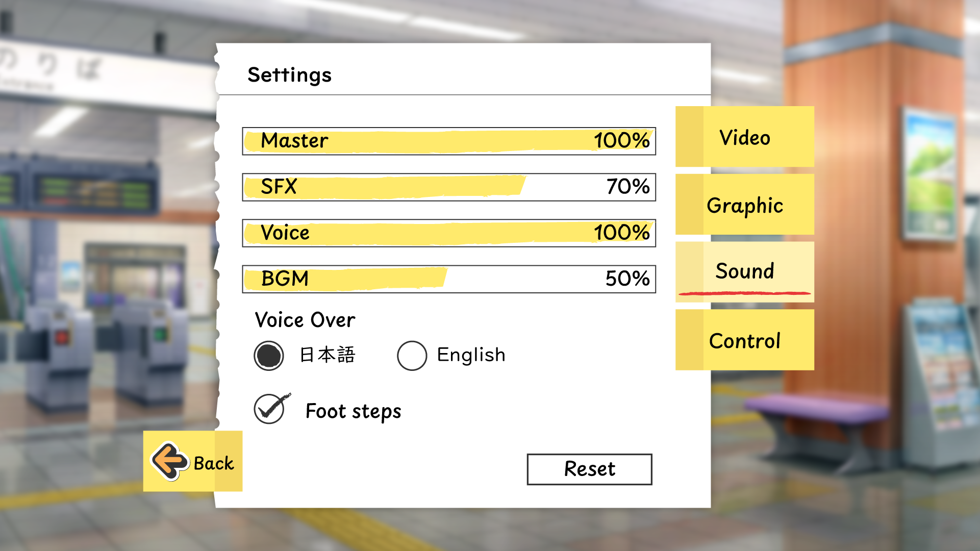Image resolution: width=980 pixels, height=551 pixels.
Task: Click the 50% BGM value
Action: pos(627,279)
